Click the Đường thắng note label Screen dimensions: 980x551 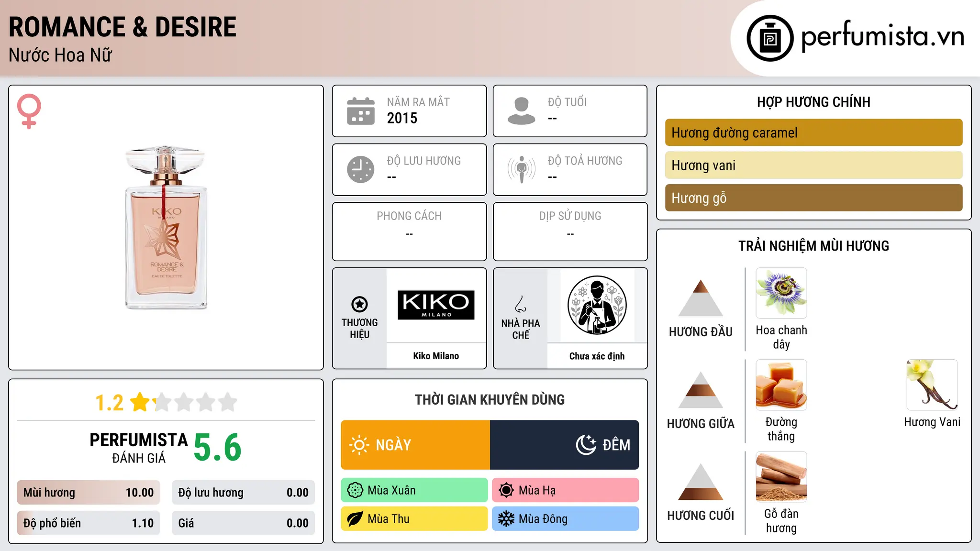pyautogui.click(x=781, y=429)
